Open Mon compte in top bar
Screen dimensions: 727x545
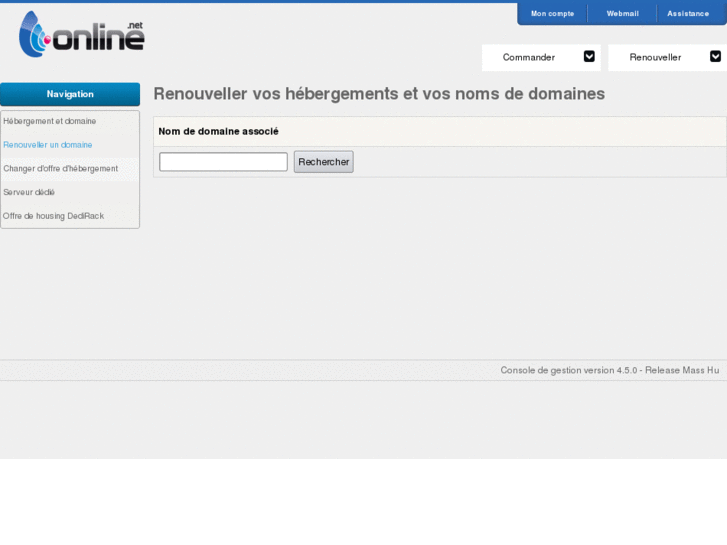click(x=552, y=14)
